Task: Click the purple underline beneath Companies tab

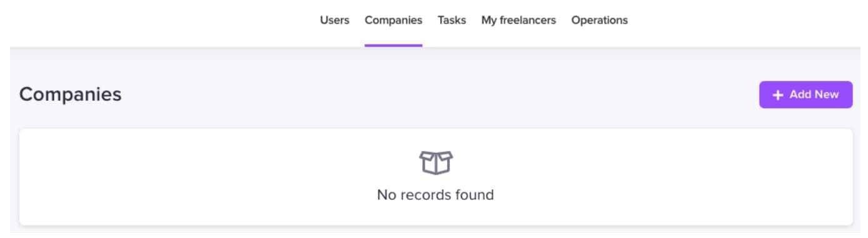Action: (393, 46)
